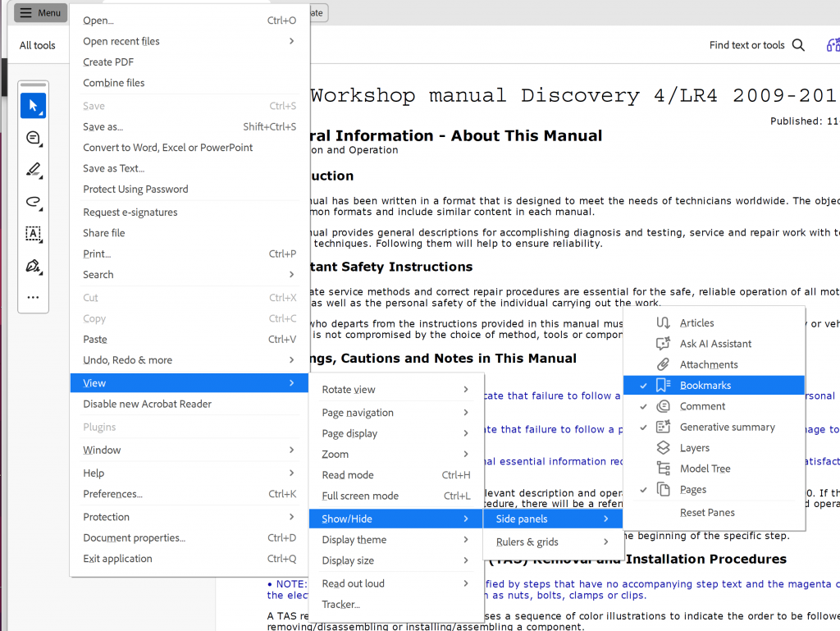Choose Create PDF menu item
This screenshot has height=631, width=840.
(x=189, y=62)
